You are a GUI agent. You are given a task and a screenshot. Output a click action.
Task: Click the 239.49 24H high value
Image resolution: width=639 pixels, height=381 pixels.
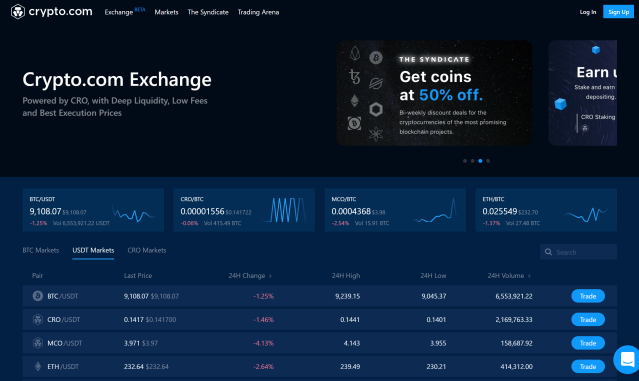tap(350, 366)
